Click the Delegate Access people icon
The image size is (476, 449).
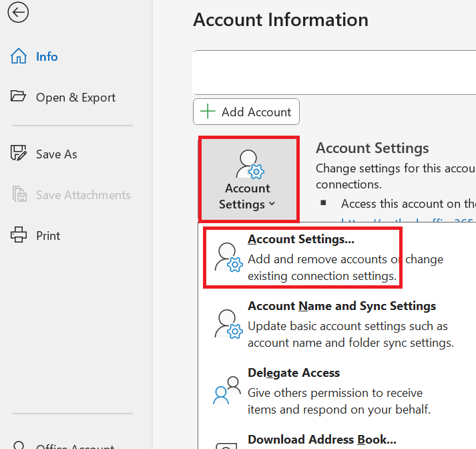pyautogui.click(x=227, y=390)
